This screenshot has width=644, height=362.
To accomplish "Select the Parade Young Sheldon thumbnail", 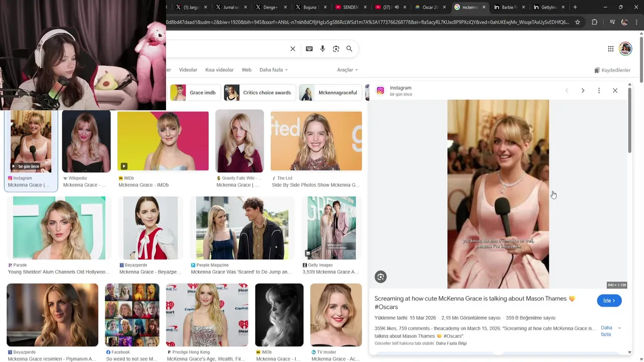I will tap(59, 228).
